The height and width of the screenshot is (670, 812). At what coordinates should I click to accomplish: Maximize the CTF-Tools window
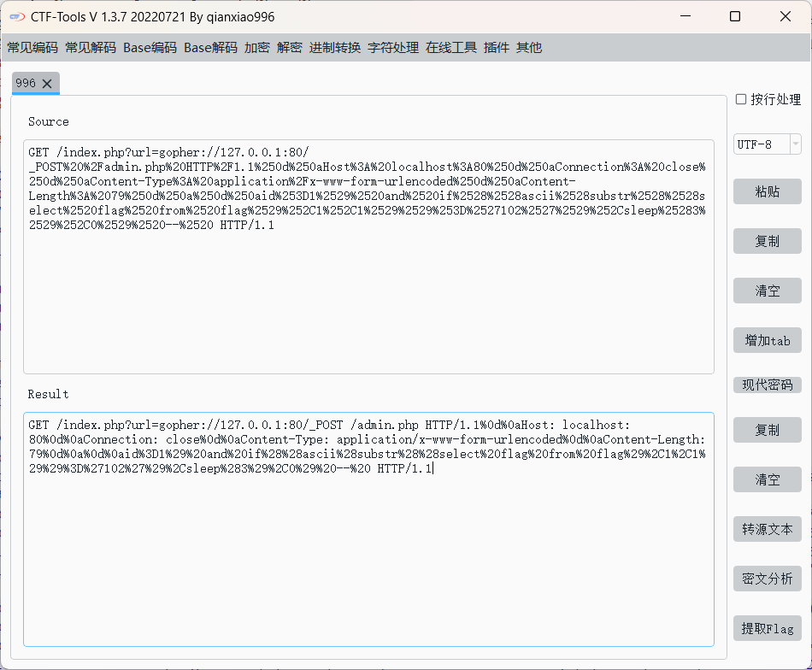[x=735, y=17]
